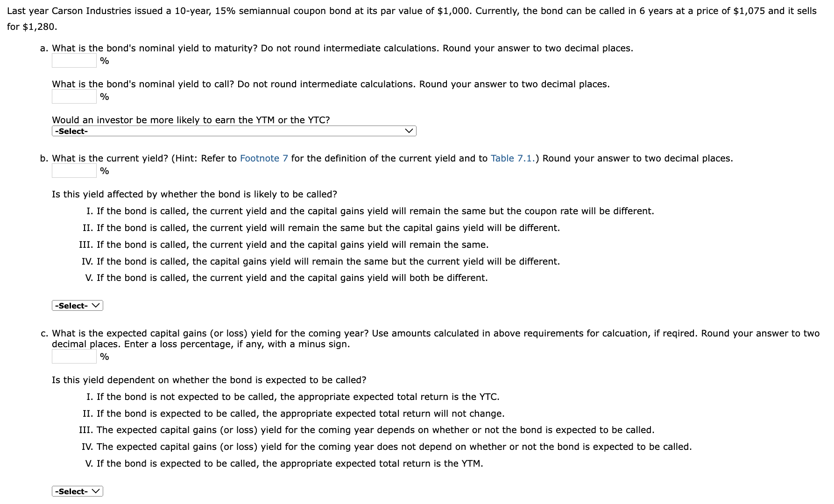834x504 pixels.
Task: Expand the chevron on the part b selector
Action: (96, 305)
